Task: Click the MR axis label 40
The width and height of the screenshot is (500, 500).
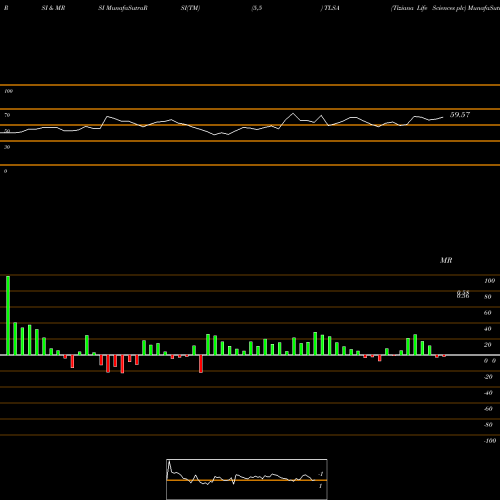Action: click(488, 329)
